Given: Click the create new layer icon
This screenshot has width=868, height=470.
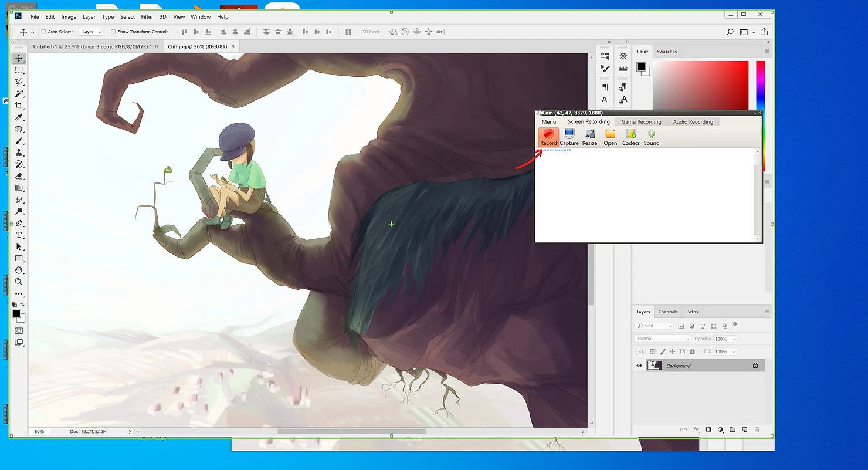Looking at the screenshot, I should pos(744,430).
